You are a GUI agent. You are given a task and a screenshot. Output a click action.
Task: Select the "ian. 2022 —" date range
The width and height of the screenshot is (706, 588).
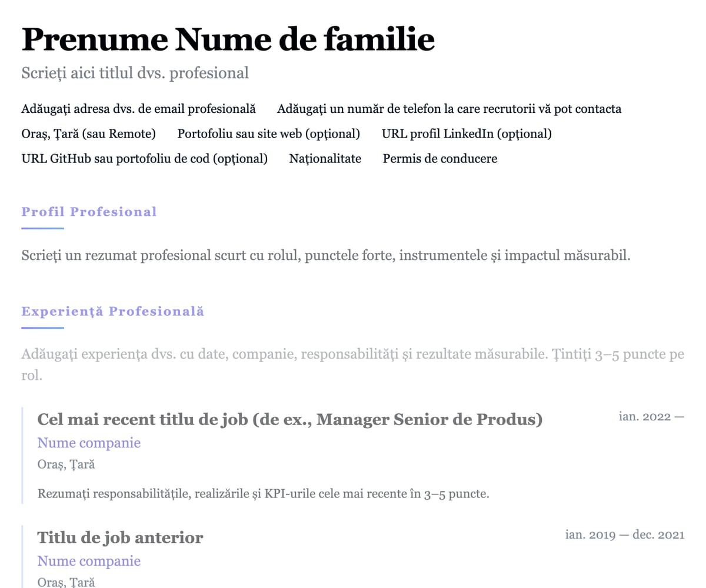[651, 417]
